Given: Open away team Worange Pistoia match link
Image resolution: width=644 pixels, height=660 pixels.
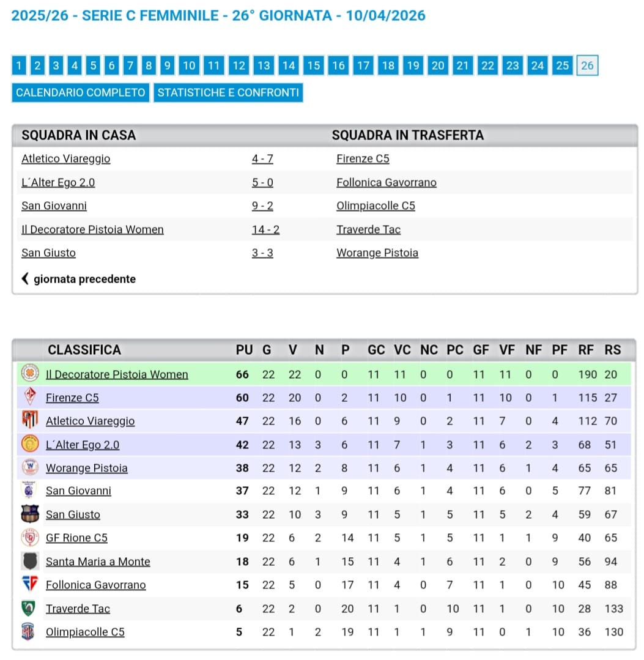Looking at the screenshot, I should click(377, 253).
